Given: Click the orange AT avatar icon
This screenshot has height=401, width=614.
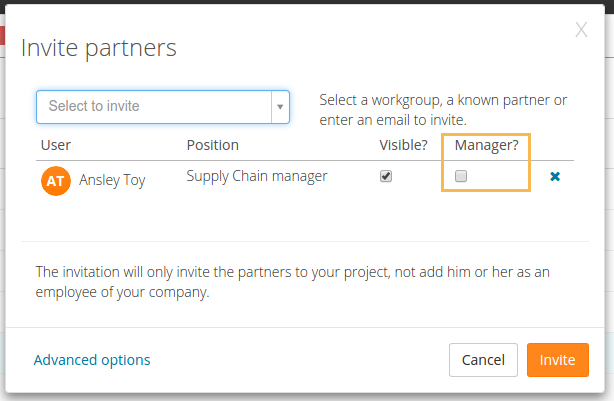Looking at the screenshot, I should [56, 181].
